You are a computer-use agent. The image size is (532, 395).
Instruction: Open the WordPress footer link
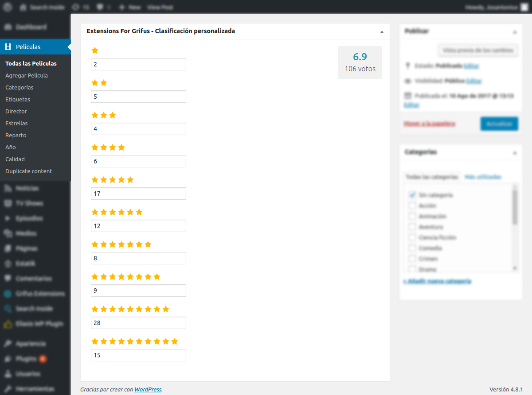pos(148,389)
